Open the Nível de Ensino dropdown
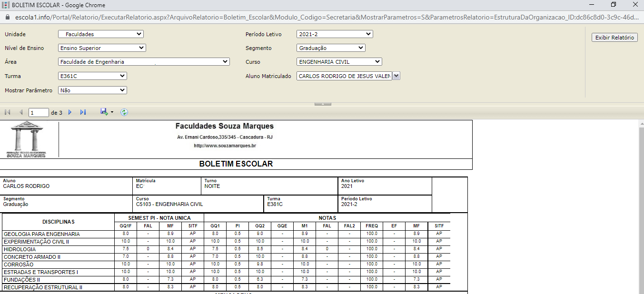This screenshot has width=644, height=294. 102,48
